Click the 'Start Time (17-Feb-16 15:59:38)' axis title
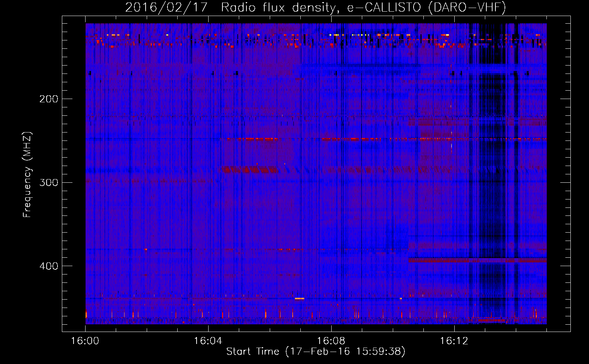The image size is (589, 364). click(316, 352)
